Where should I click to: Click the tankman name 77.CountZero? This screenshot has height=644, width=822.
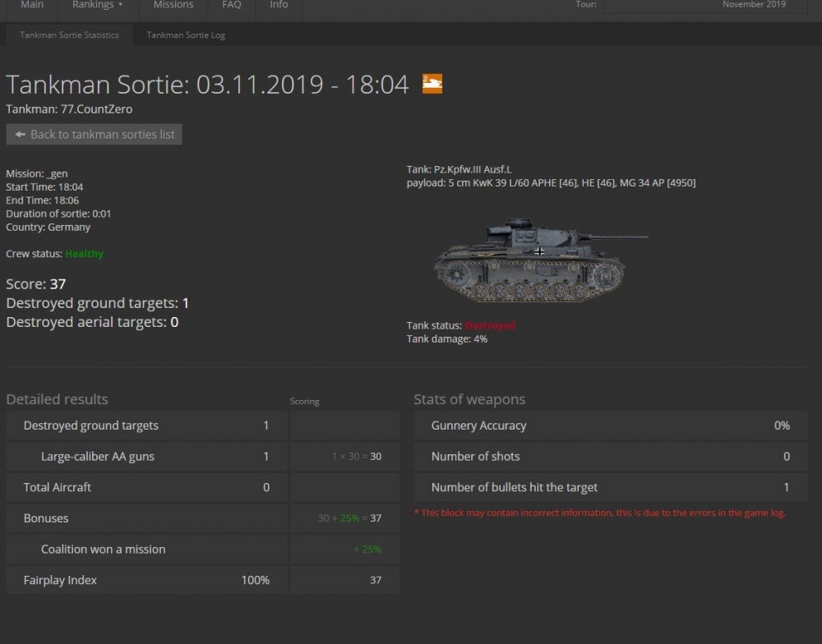(96, 109)
